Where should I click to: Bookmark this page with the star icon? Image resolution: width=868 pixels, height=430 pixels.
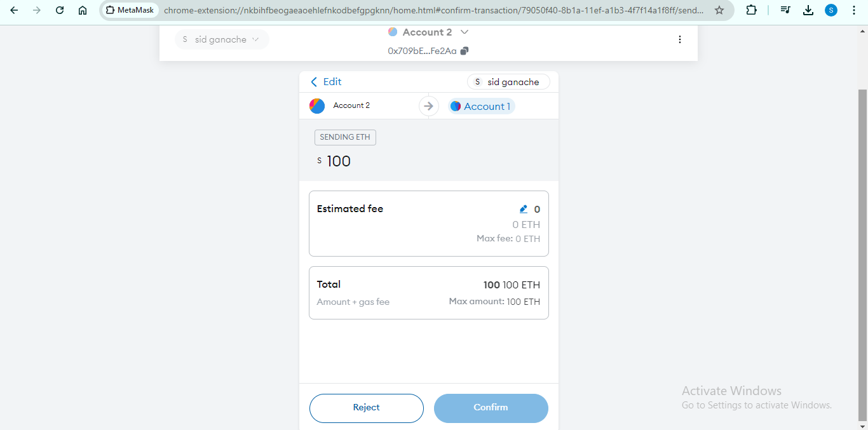click(x=719, y=10)
